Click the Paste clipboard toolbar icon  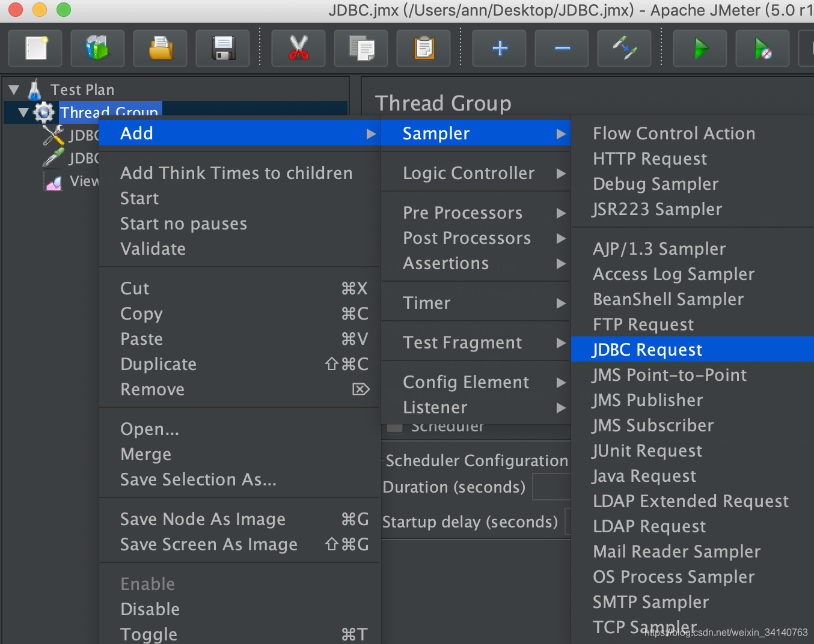click(x=424, y=48)
